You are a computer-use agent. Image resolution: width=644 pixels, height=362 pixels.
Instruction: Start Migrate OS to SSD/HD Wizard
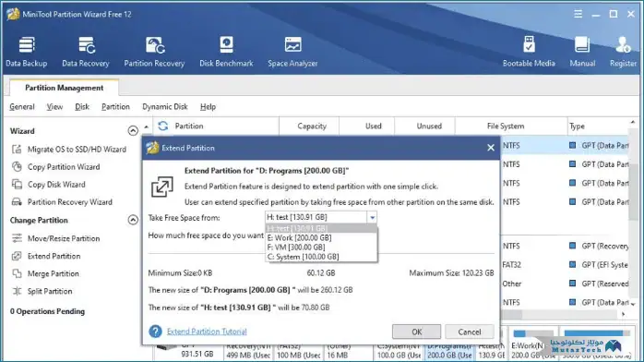[69, 150]
